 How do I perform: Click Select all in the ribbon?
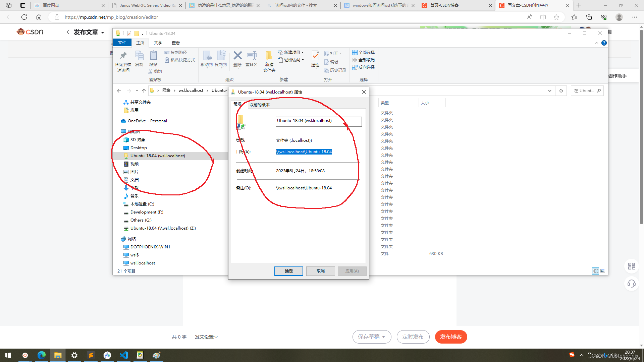[363, 53]
